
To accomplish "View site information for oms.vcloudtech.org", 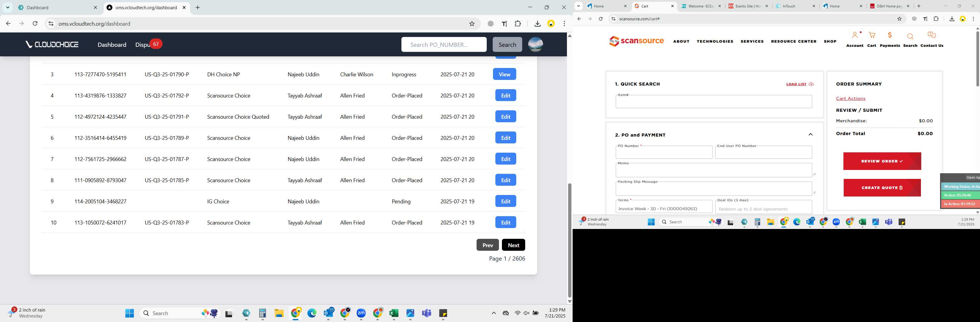I will pos(51,24).
